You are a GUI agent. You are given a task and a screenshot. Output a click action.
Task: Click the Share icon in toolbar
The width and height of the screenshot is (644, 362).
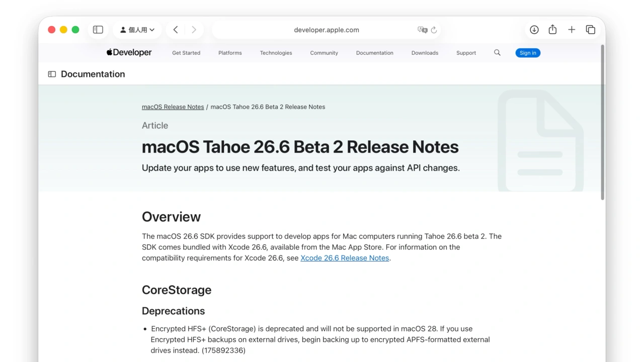click(552, 30)
